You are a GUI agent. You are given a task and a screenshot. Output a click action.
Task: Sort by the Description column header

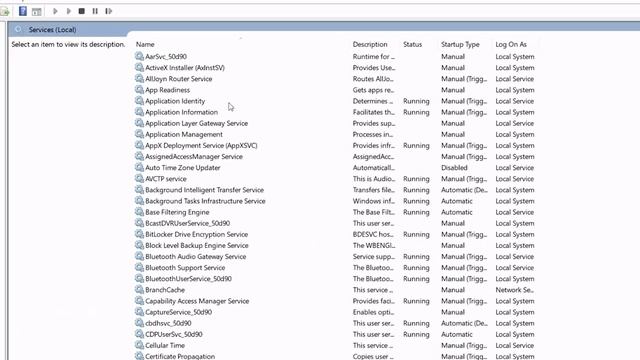click(x=370, y=44)
